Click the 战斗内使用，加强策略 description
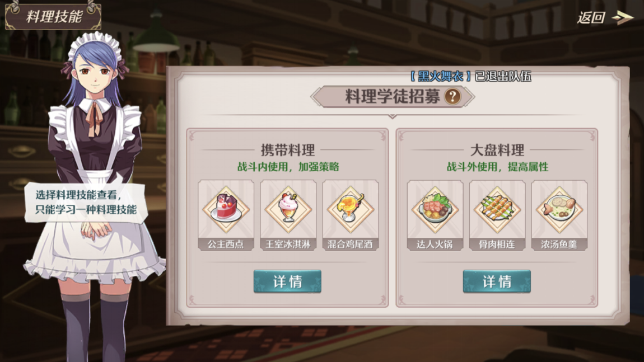The width and height of the screenshot is (644, 362). [288, 167]
